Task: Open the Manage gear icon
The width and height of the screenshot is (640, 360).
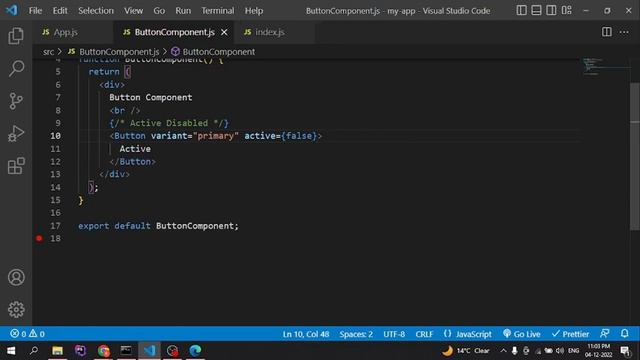Action: [16, 309]
